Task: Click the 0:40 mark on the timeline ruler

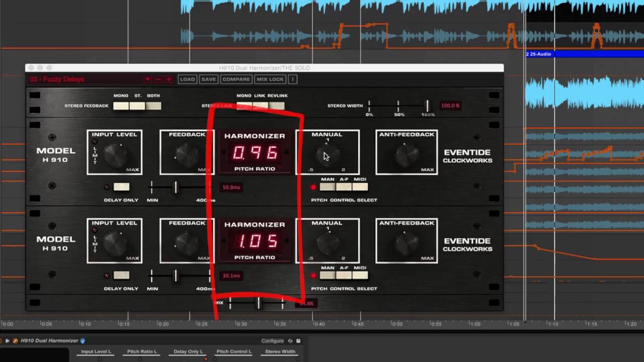Action: click(x=319, y=324)
